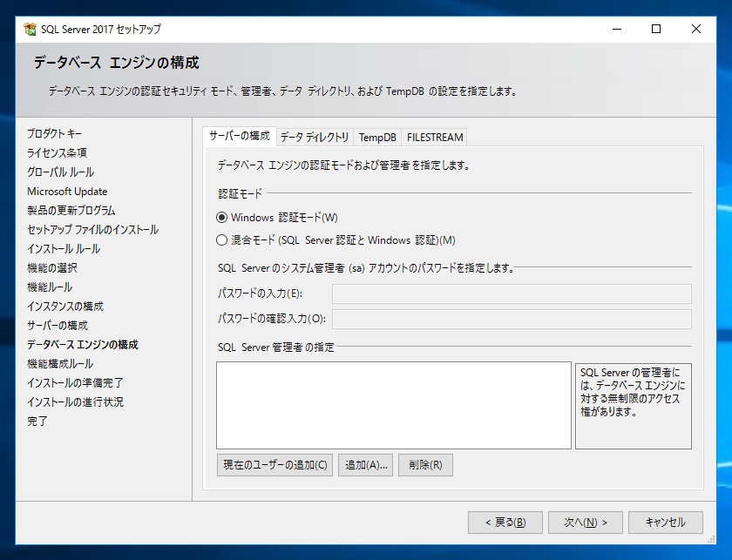This screenshot has height=560, width=732.
Task: Select the データベース エンジンの構成 sidebar step
Action: pyautogui.click(x=83, y=344)
